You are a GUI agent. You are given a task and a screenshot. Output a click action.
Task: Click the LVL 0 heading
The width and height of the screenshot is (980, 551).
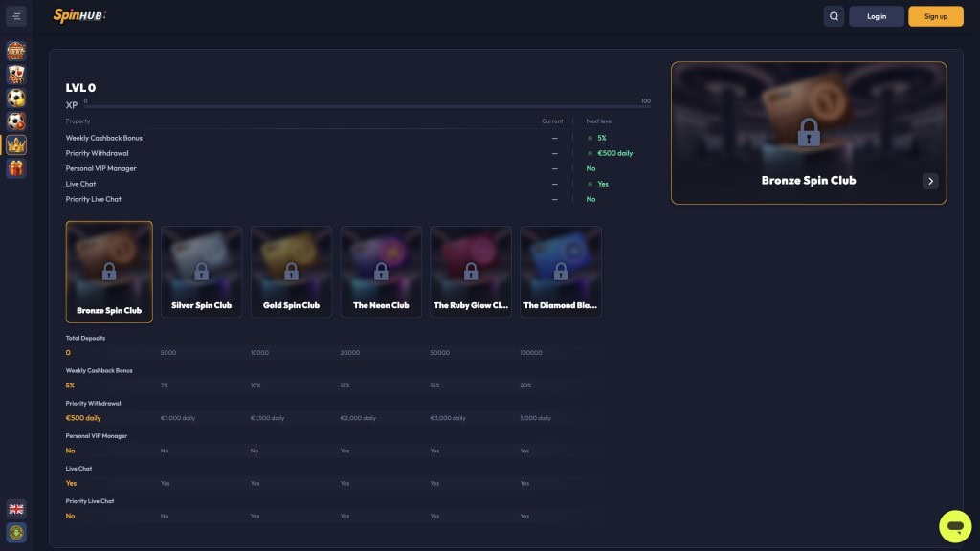80,88
